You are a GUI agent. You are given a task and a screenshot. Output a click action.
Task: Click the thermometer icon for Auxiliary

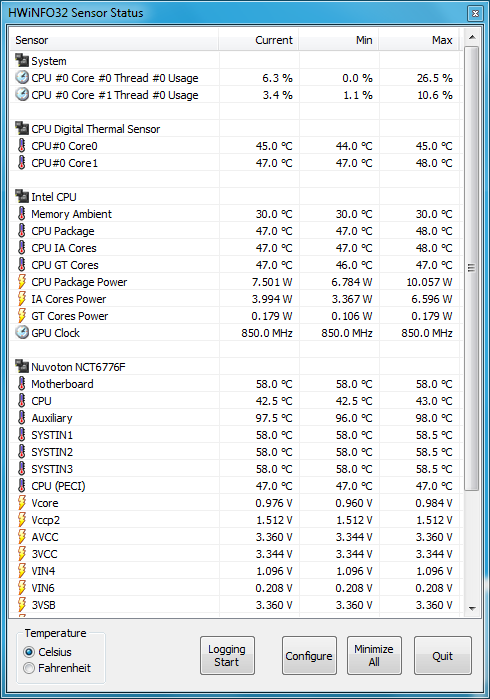[x=21, y=418]
